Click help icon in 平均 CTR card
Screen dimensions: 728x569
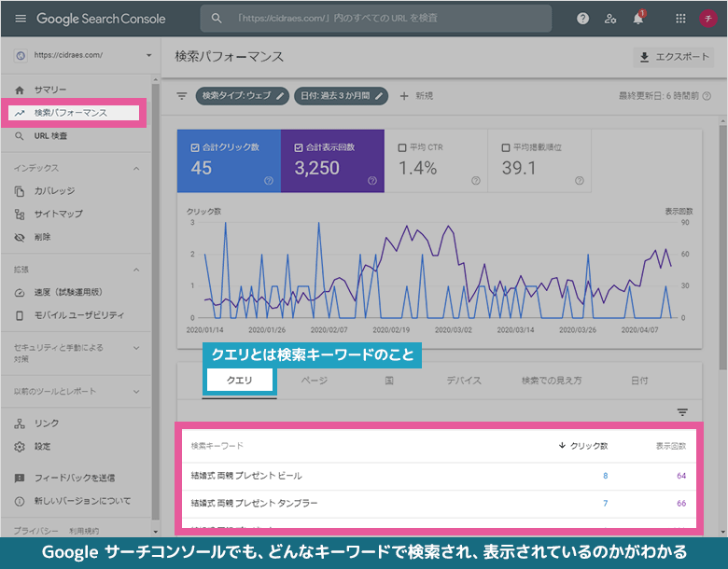476,181
